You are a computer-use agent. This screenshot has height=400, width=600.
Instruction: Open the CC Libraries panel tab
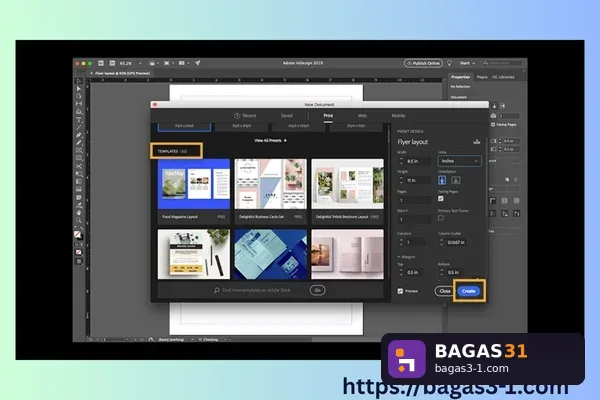click(503, 77)
